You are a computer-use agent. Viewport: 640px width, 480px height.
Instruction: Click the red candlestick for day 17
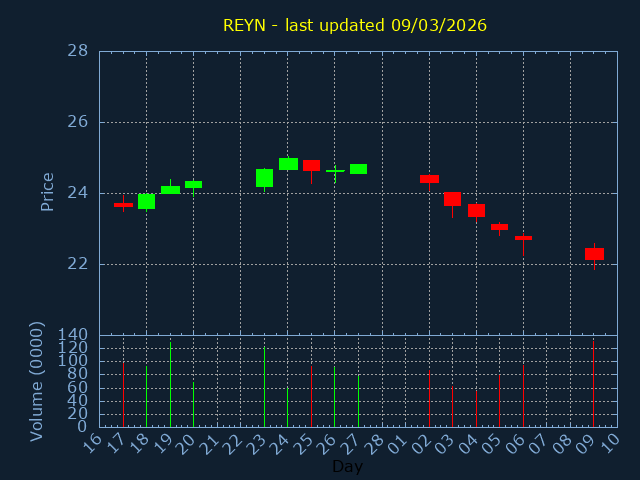tap(123, 205)
